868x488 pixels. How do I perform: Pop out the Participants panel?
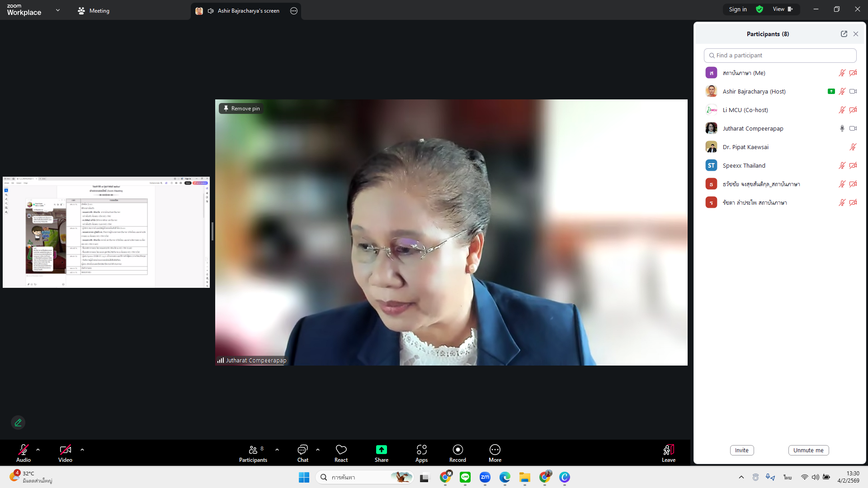(844, 34)
